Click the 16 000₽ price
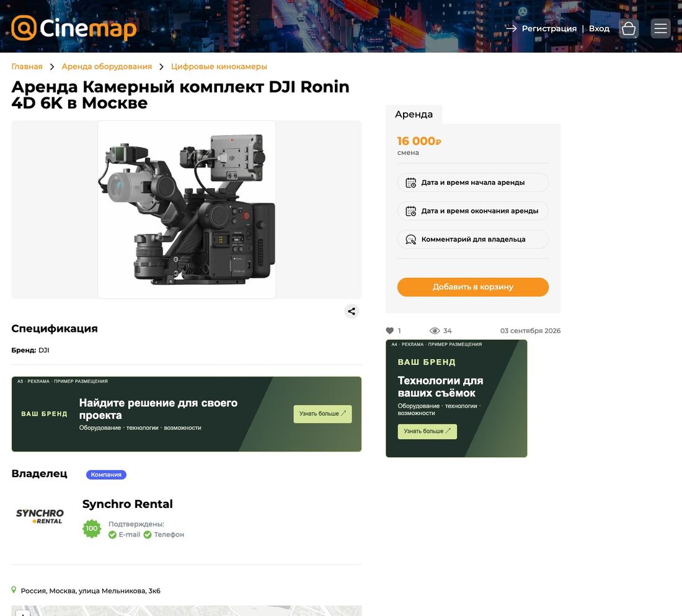The image size is (682, 616). tap(419, 141)
